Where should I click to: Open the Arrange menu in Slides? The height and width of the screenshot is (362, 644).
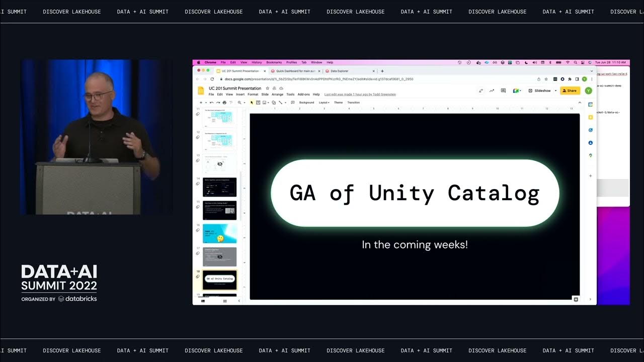tap(277, 95)
